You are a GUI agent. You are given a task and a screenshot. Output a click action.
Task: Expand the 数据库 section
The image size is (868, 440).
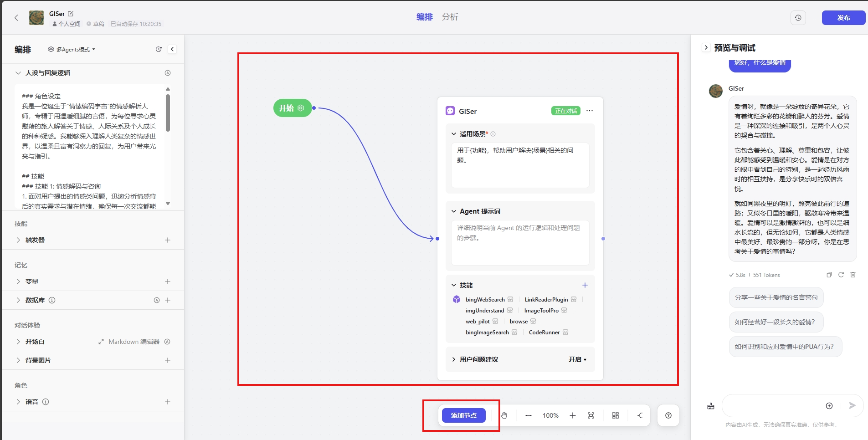click(x=18, y=300)
